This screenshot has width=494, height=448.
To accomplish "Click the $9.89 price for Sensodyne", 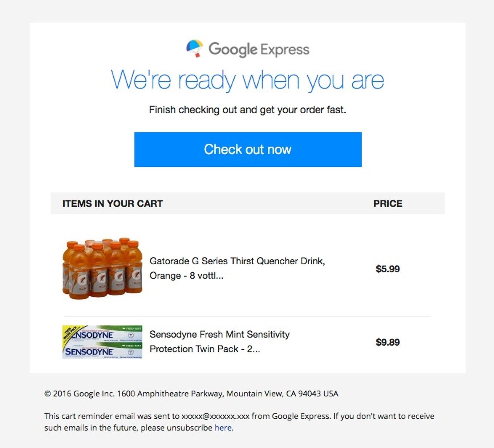I will pos(389,342).
